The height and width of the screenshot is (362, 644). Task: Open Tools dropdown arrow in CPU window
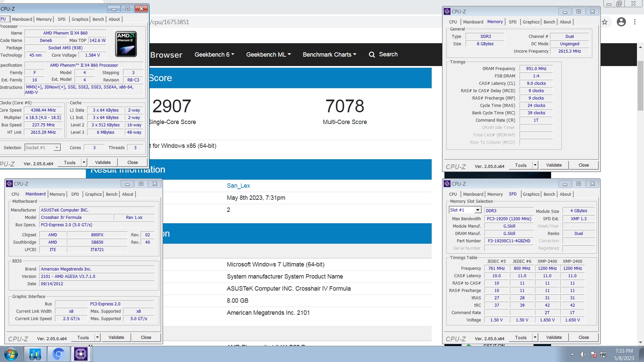click(x=84, y=163)
